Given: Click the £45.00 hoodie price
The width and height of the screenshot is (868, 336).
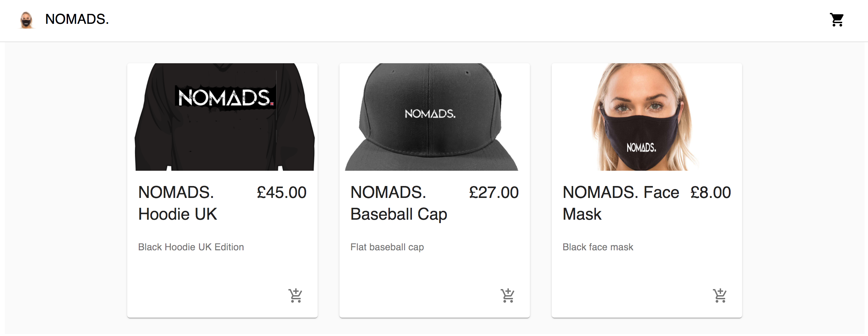Looking at the screenshot, I should (282, 192).
